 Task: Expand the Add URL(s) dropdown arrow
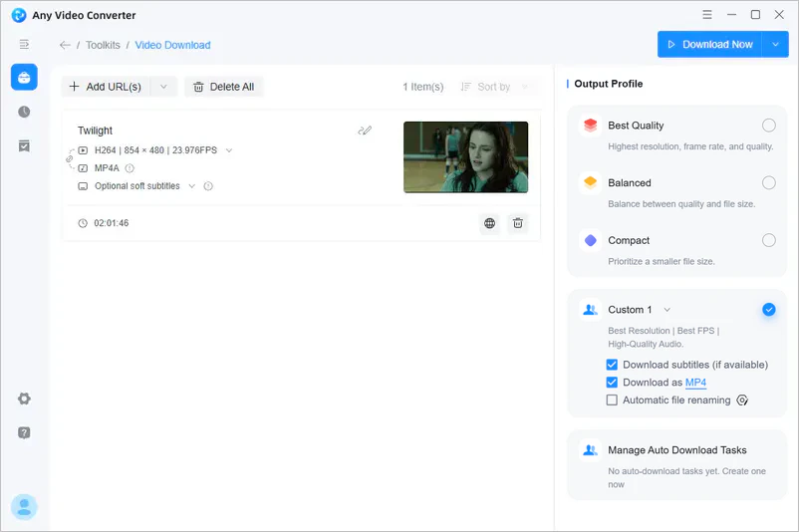pyautogui.click(x=163, y=87)
